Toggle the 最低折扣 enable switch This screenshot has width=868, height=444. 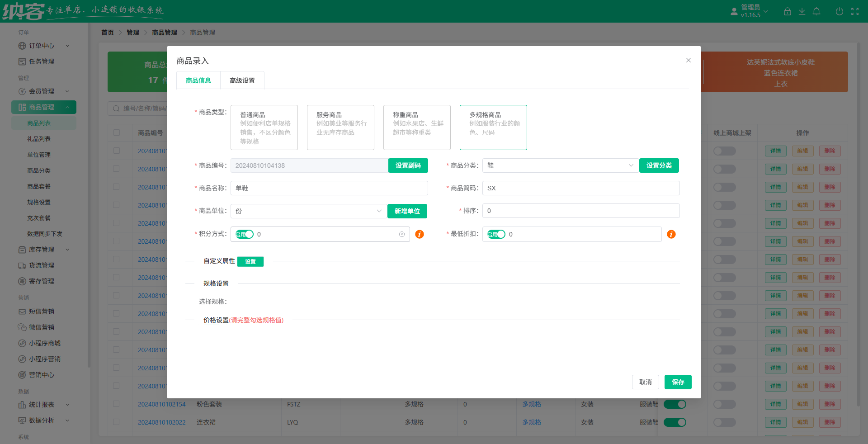pos(496,234)
